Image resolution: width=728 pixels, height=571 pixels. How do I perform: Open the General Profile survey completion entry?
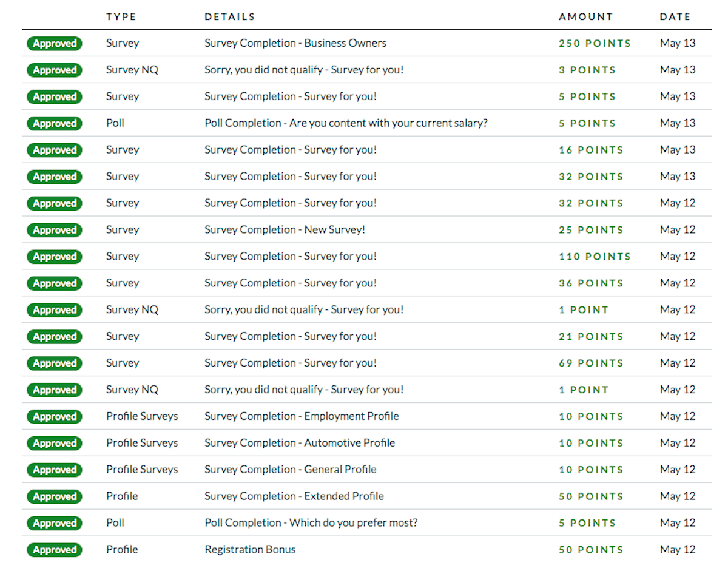(x=291, y=470)
